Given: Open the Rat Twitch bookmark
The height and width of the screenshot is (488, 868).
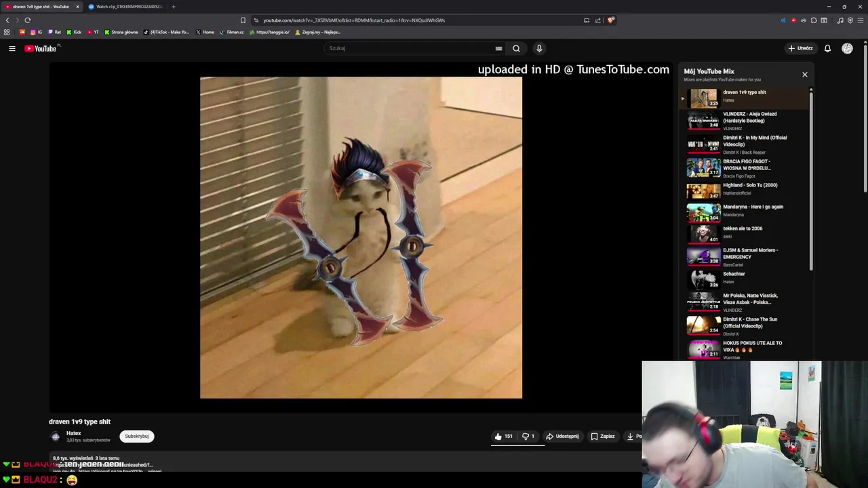Looking at the screenshot, I should (x=54, y=32).
